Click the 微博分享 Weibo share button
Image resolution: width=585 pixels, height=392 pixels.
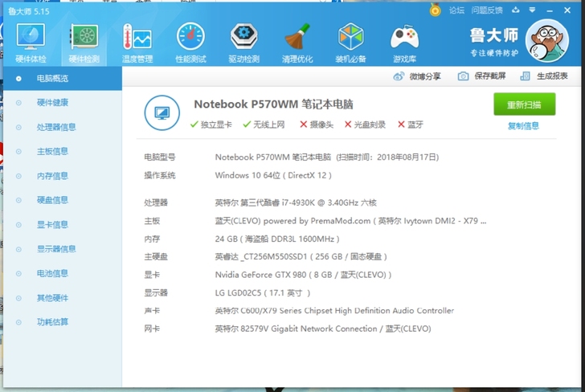417,76
